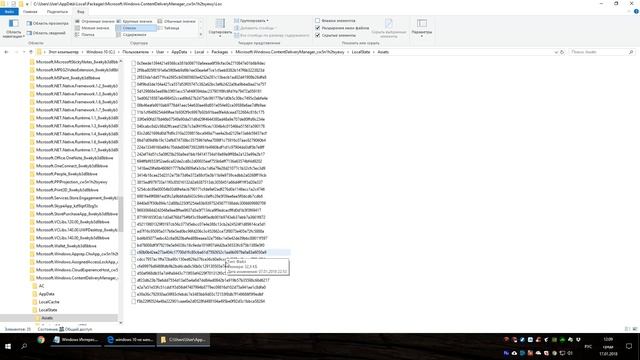
Task: Switch view layout to Плитка
Action: click(85, 35)
